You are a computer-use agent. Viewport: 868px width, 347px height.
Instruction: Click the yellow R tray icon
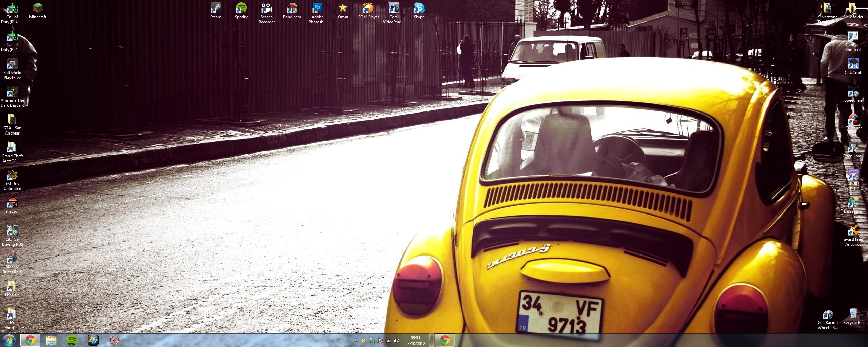tap(364, 341)
